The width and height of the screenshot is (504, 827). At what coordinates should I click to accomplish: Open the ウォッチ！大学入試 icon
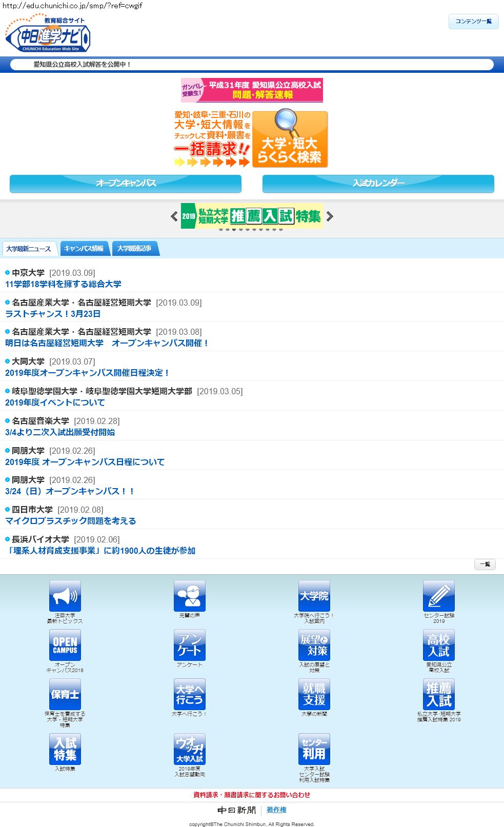coord(190,749)
